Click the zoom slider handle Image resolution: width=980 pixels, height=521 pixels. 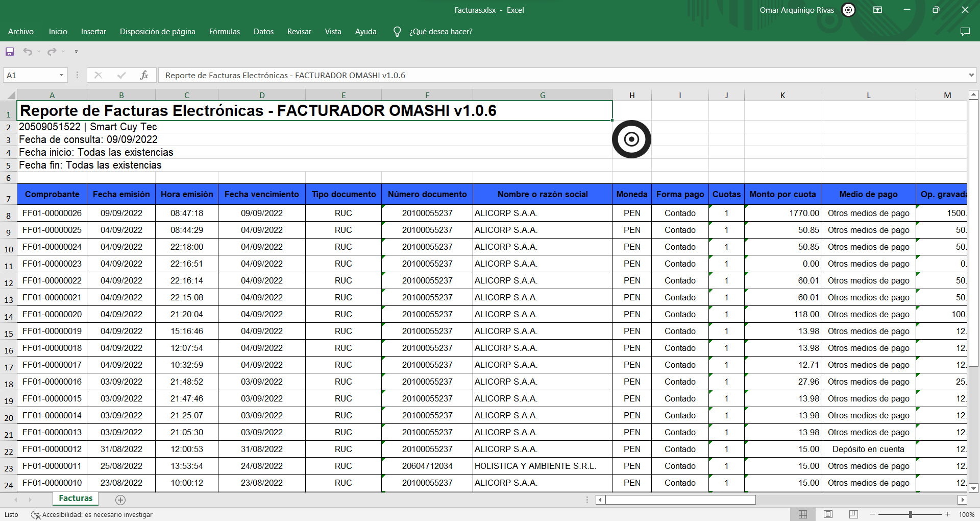coord(911,514)
